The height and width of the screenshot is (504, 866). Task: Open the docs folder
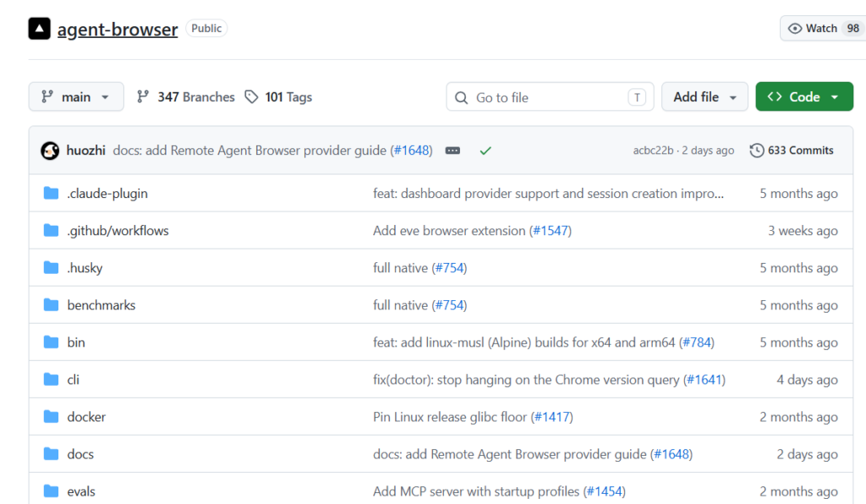[x=80, y=454]
